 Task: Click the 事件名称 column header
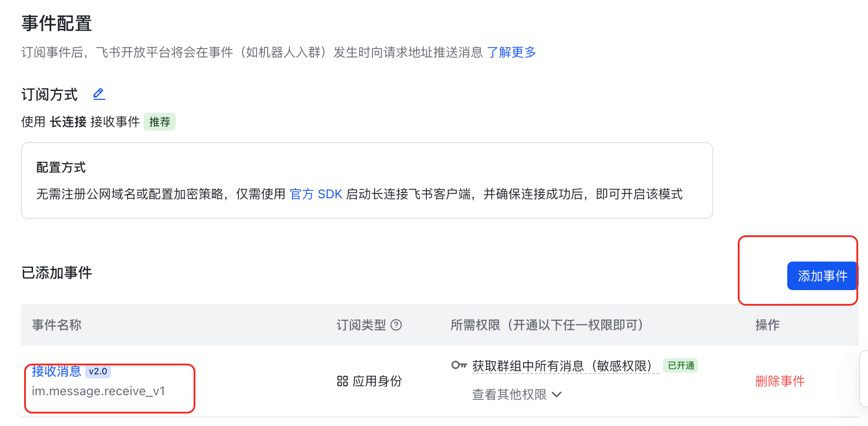[57, 325]
